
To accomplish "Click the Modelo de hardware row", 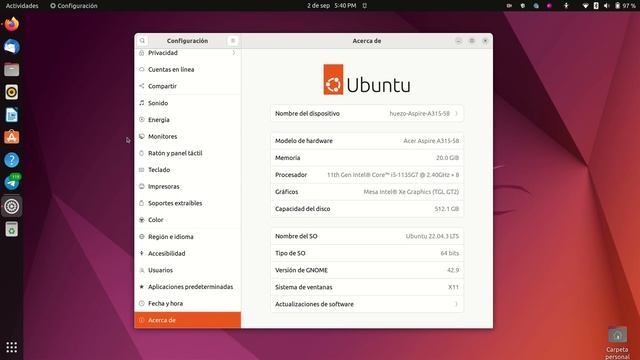I will pos(367,141).
